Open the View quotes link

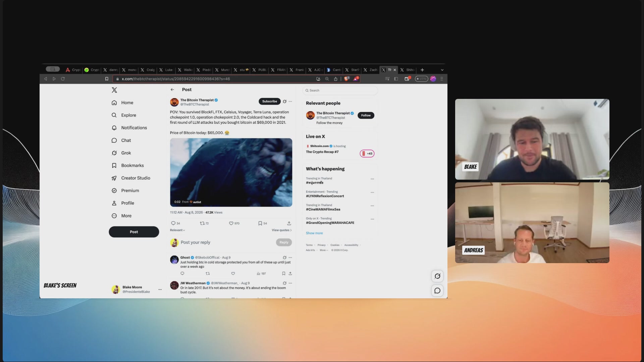[282, 230]
